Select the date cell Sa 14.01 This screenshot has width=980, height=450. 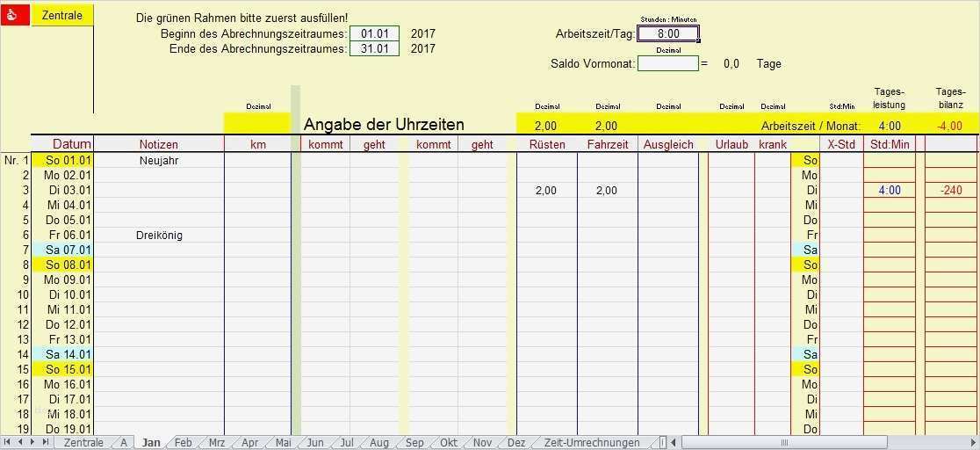62,354
